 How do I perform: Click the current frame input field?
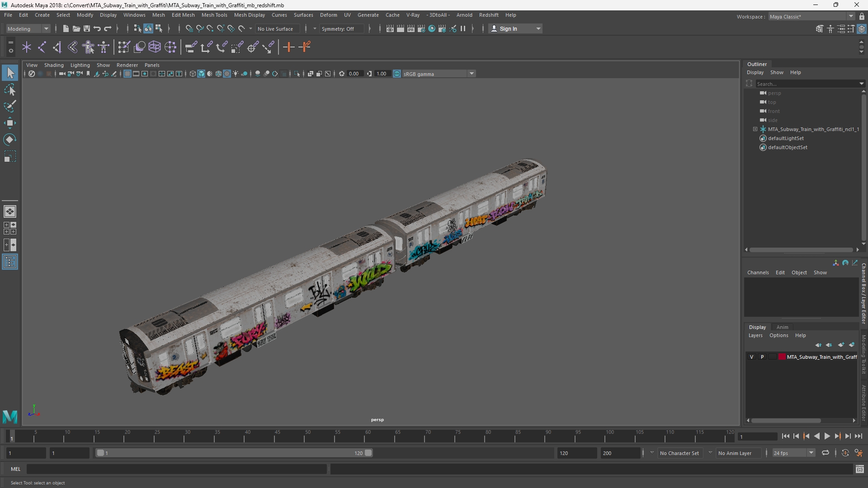point(757,436)
